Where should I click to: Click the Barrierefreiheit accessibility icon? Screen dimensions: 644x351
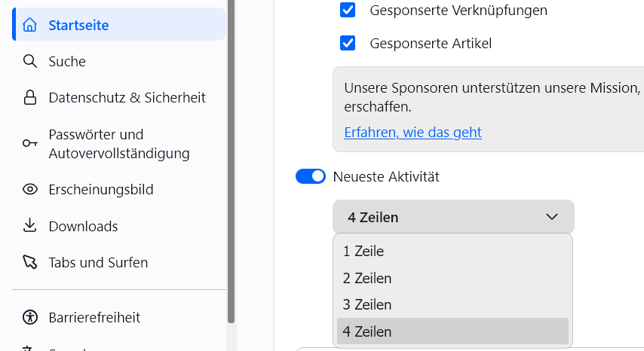pyautogui.click(x=29, y=317)
